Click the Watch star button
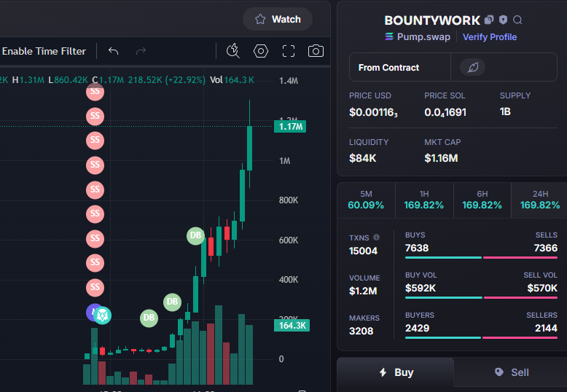The height and width of the screenshot is (392, 567). [x=278, y=19]
